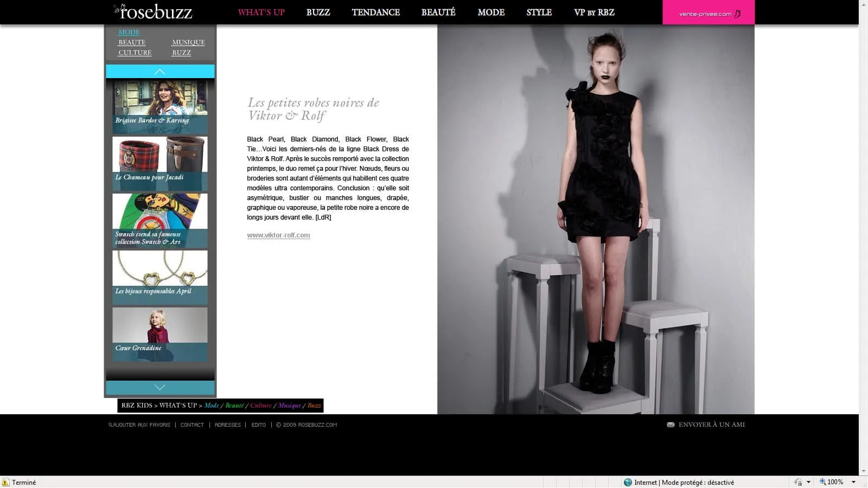Select BEAUTE in the sidebar categories
This screenshot has width=868, height=488.
[132, 42]
